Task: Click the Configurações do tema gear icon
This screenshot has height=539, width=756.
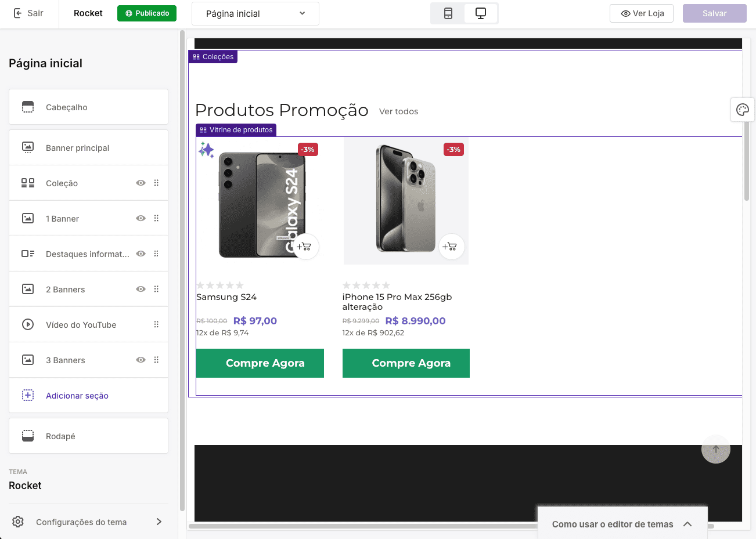Action: pos(18,522)
